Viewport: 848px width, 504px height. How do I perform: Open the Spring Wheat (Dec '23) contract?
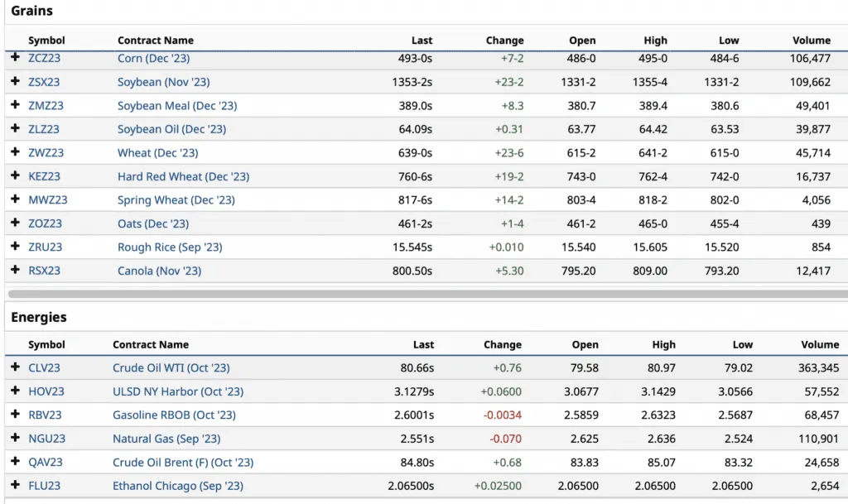coord(176,200)
